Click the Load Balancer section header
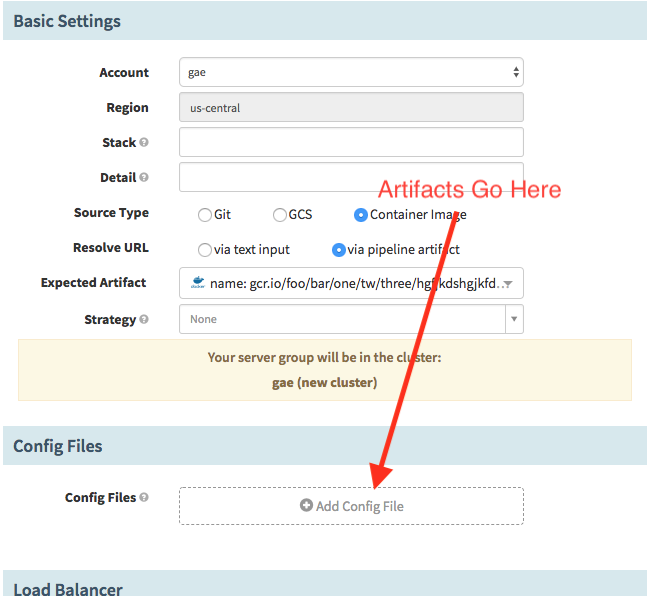 tap(325, 584)
